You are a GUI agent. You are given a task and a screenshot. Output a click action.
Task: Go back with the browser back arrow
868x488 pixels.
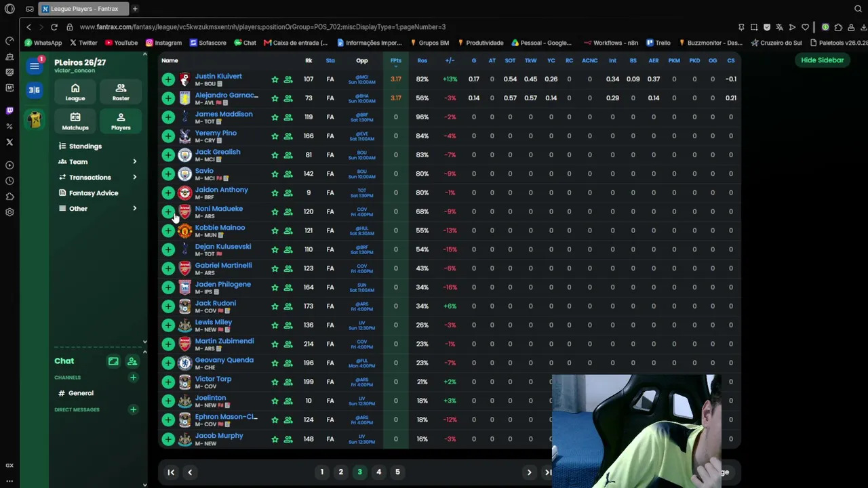(28, 27)
